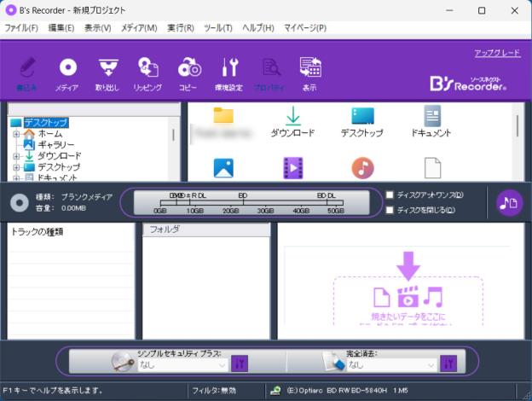The image size is (532, 401).
Task: Click the フォルダ column header
Action: click(x=206, y=230)
